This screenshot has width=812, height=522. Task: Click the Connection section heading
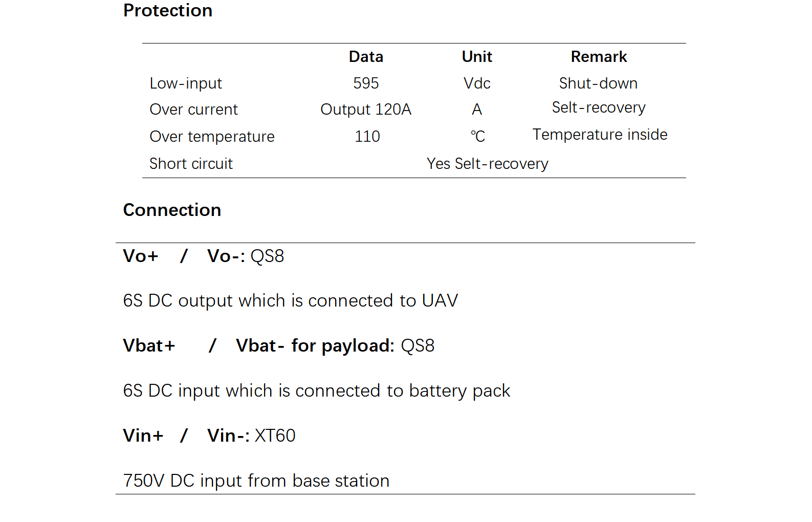click(172, 210)
